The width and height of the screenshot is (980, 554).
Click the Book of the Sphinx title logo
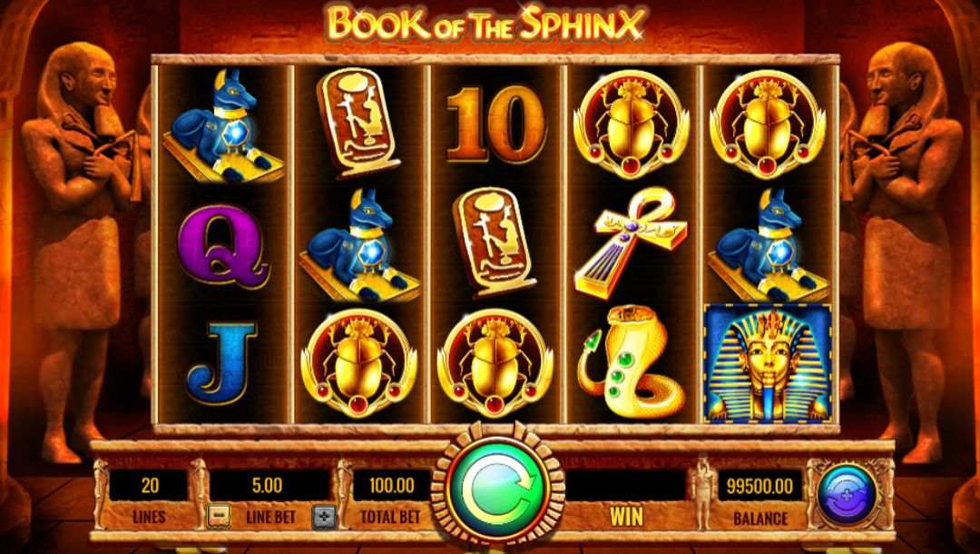(485, 23)
